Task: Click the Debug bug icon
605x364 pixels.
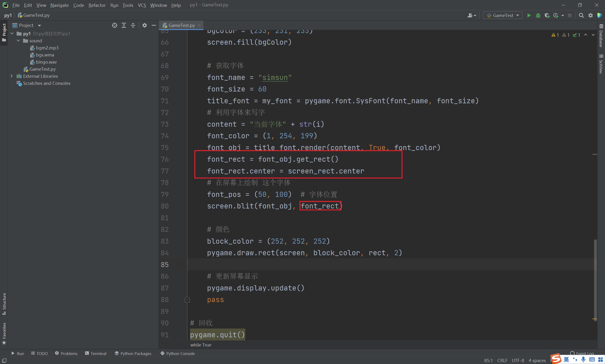Action: (538, 15)
